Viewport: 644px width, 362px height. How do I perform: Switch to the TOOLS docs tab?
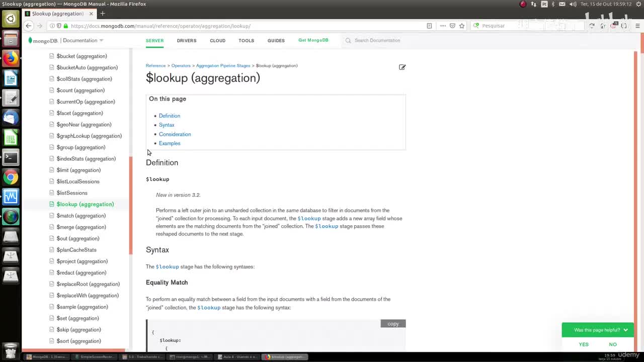click(246, 41)
